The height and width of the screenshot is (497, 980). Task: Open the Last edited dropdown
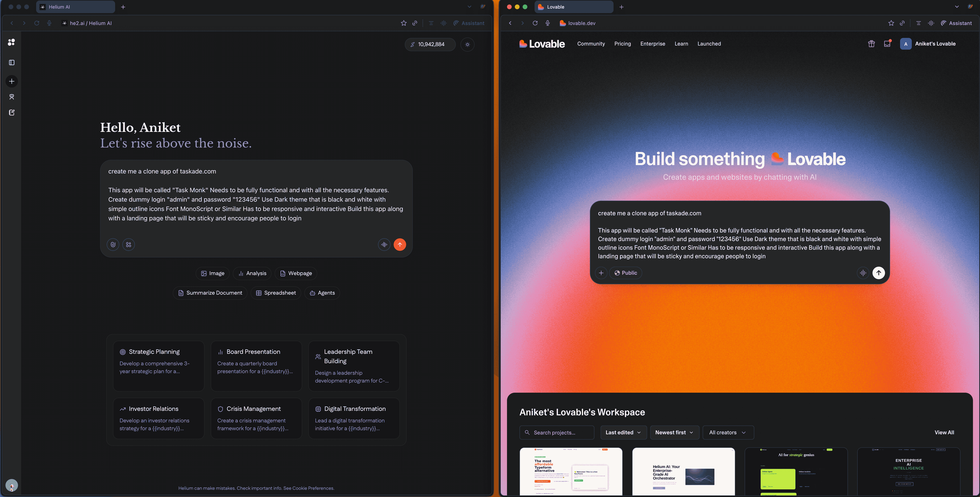pyautogui.click(x=623, y=433)
